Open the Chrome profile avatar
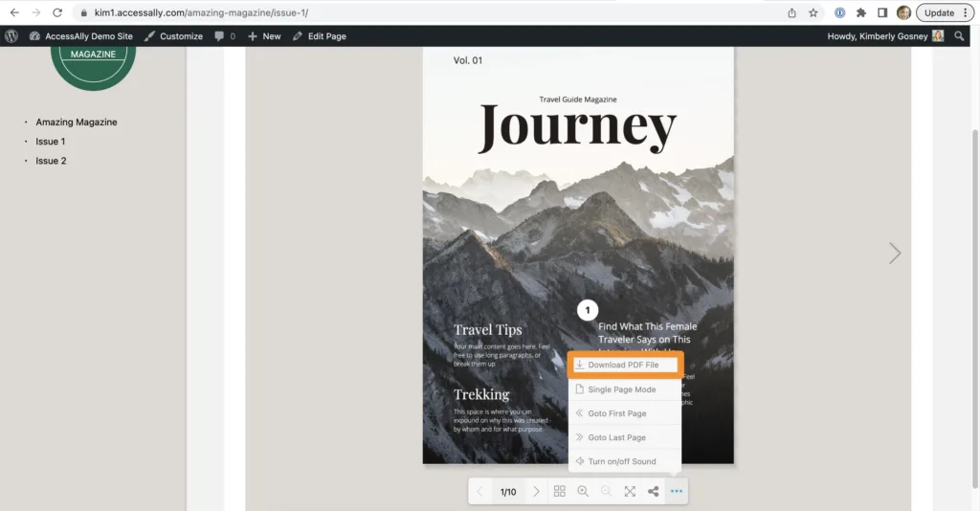Image resolution: width=980 pixels, height=511 pixels. 903,12
